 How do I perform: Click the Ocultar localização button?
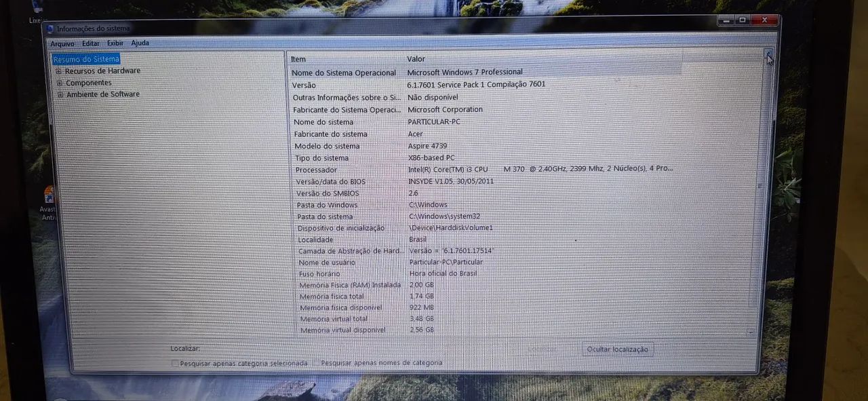tap(617, 349)
